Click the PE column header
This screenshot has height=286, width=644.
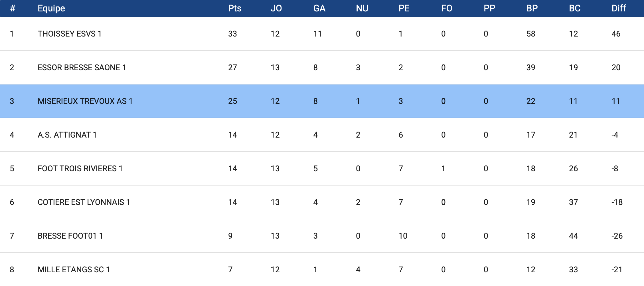(404, 8)
